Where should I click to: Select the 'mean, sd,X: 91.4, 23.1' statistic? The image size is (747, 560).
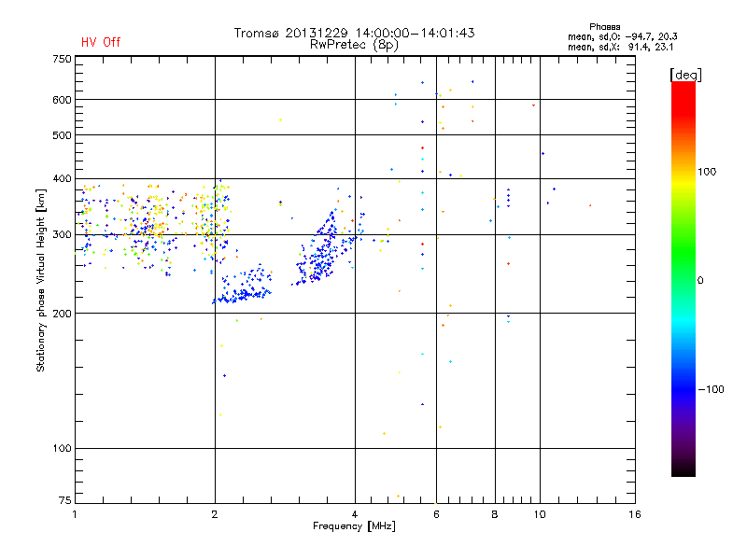click(620, 47)
